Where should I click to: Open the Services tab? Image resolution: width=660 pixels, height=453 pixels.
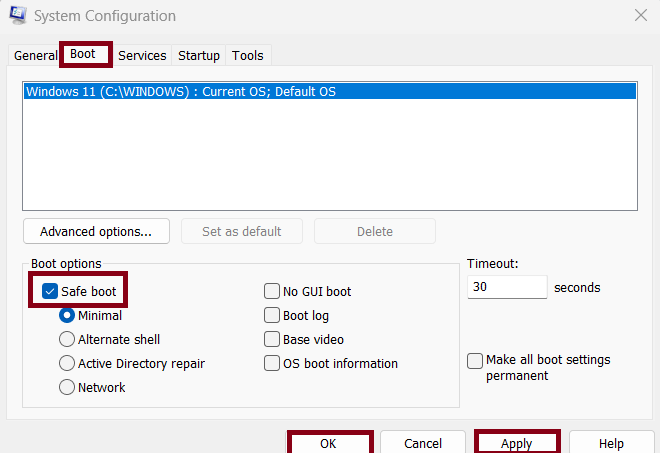click(142, 56)
